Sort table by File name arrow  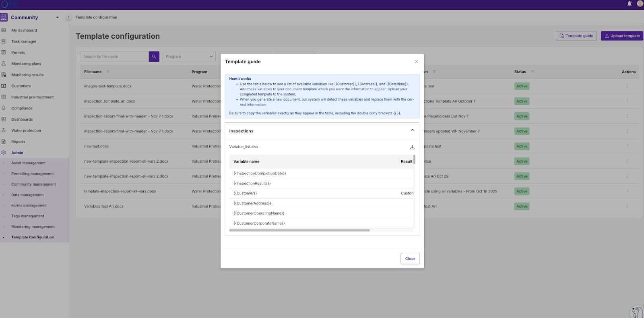pyautogui.click(x=108, y=72)
